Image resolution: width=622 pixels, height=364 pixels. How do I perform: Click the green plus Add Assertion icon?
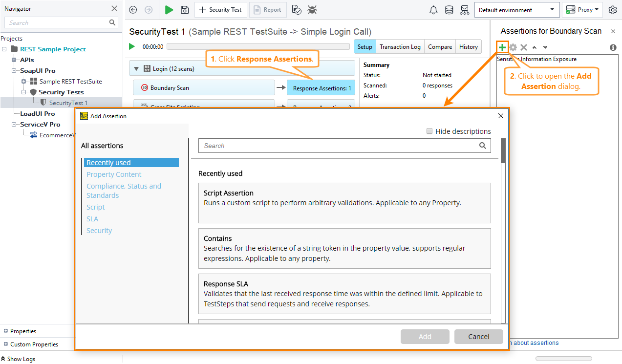502,47
